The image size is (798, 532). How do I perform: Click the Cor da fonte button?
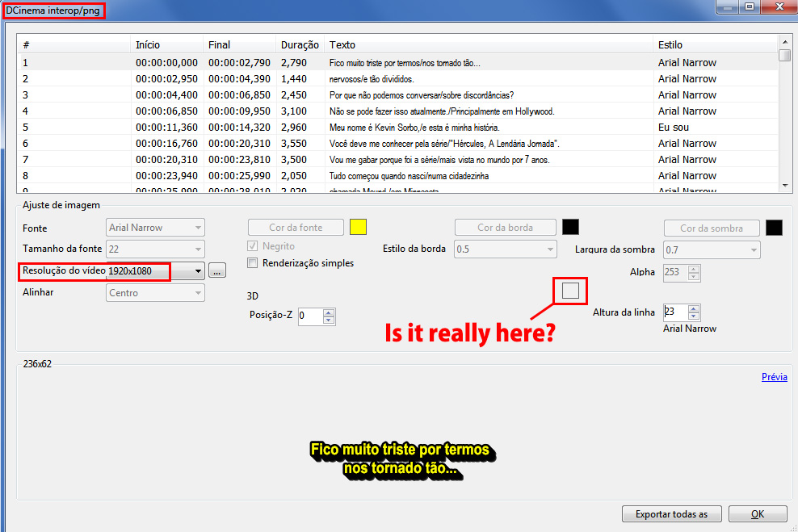coord(296,227)
